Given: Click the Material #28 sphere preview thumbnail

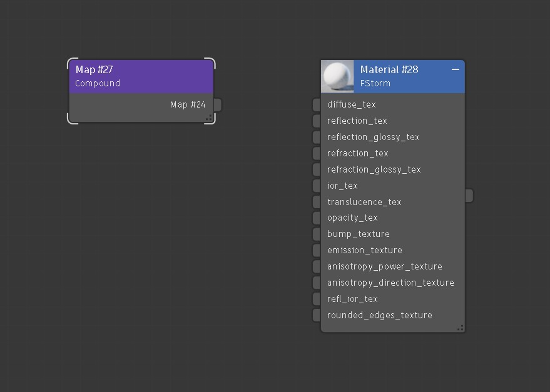Looking at the screenshot, I should [337, 76].
